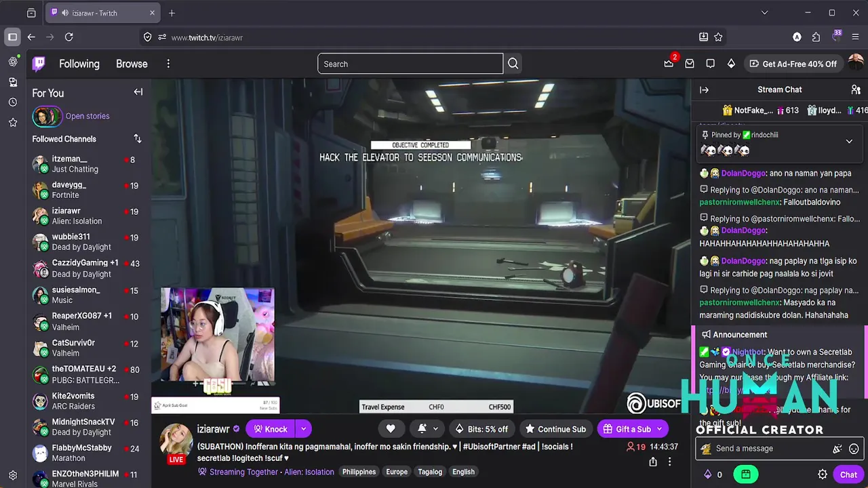Mute tab via speaker icon on tab

coord(65,13)
